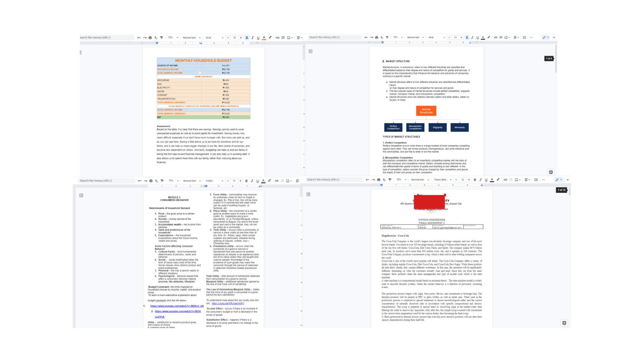
Task: Open Times New Roman font dropdown
Action: [x=443, y=180]
